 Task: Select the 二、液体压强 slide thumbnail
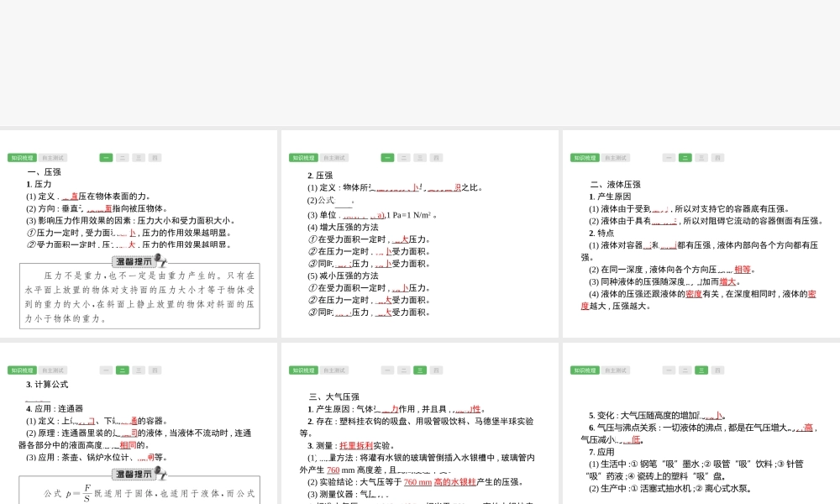click(701, 234)
